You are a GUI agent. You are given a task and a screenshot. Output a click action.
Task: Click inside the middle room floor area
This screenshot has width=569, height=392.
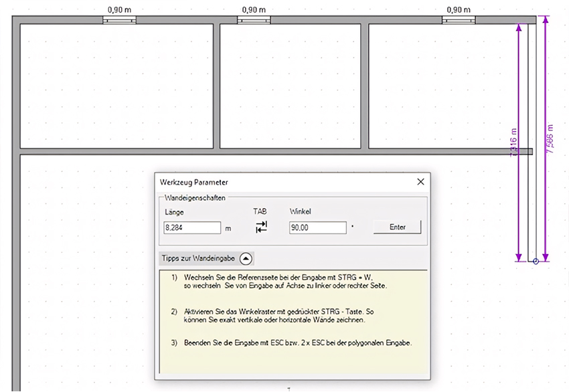click(x=291, y=86)
